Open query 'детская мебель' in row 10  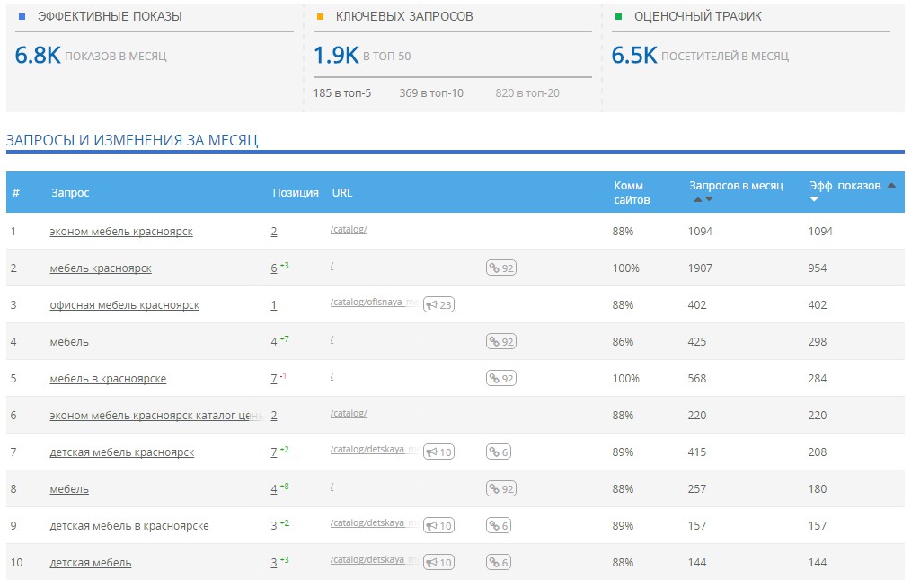click(x=91, y=563)
